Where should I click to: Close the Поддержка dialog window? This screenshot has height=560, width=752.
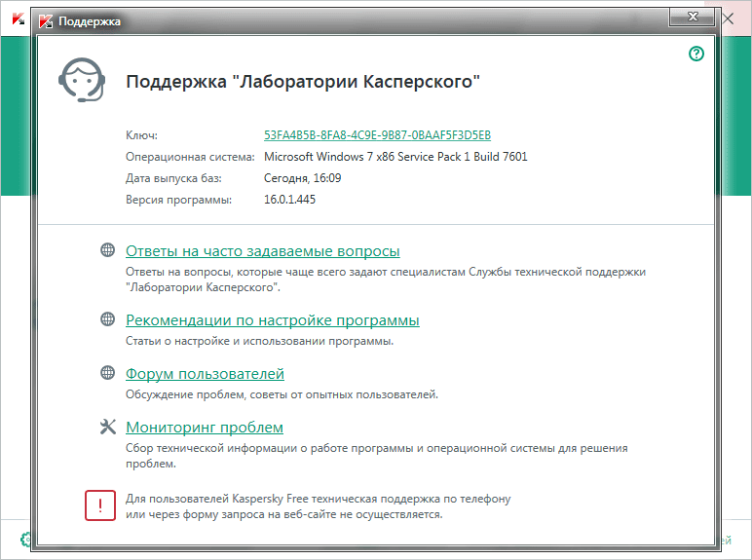[x=693, y=18]
